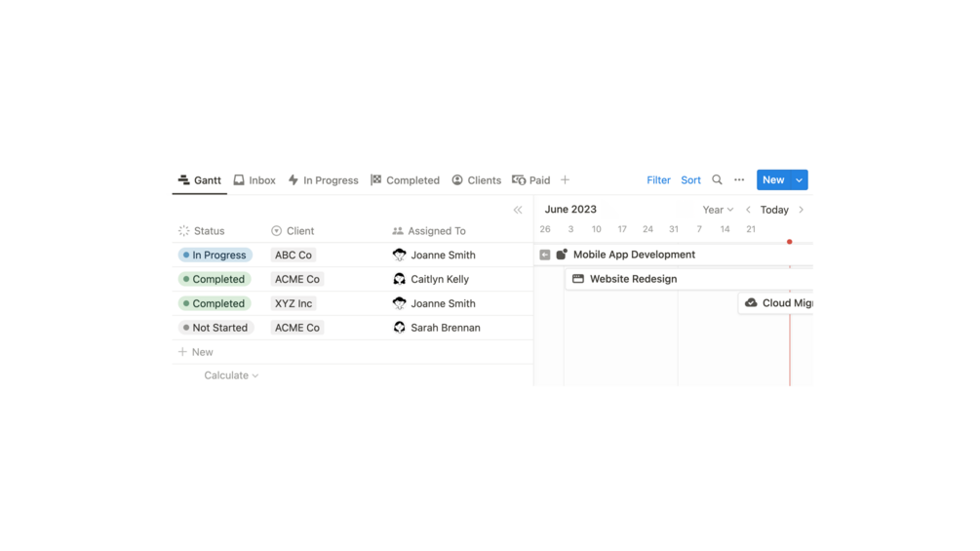Add a new view with the plus icon
Screen dimensions: 980x551
coord(565,179)
